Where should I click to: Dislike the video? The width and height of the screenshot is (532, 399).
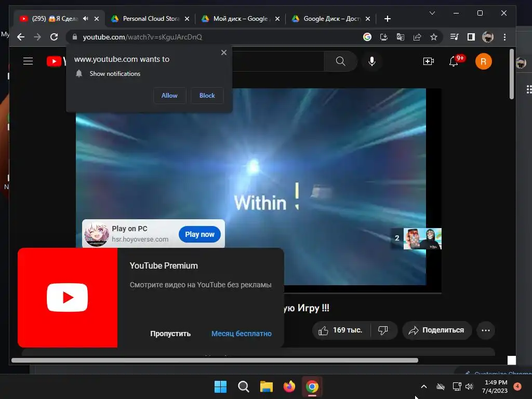click(x=383, y=330)
